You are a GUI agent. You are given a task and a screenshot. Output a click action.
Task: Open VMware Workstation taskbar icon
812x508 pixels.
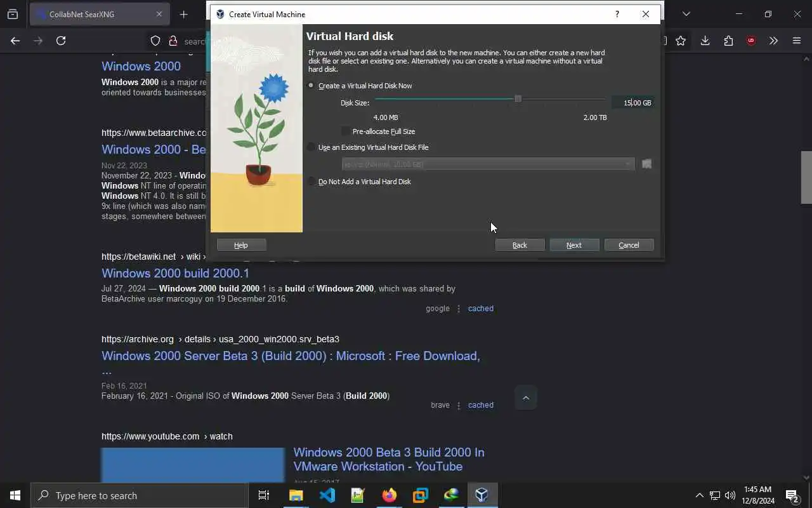420,495
